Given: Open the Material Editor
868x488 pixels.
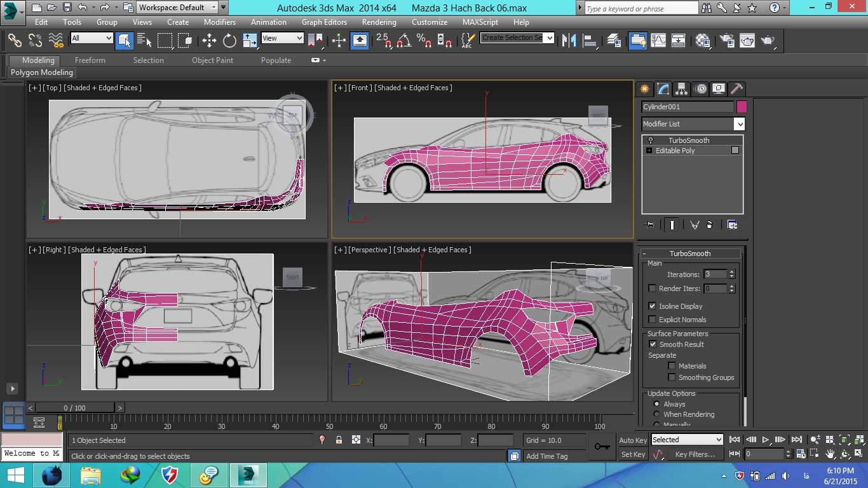Looking at the screenshot, I should pyautogui.click(x=703, y=41).
